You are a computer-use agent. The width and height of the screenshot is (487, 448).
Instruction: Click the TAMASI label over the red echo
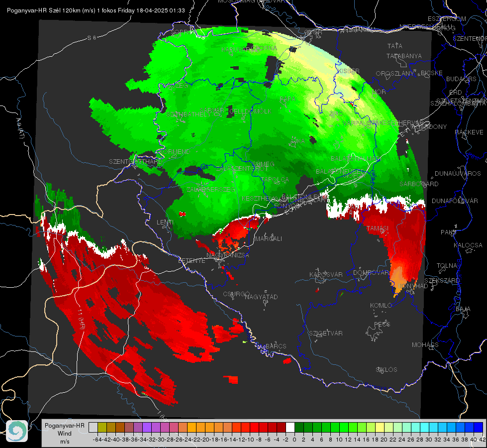pos(378,228)
